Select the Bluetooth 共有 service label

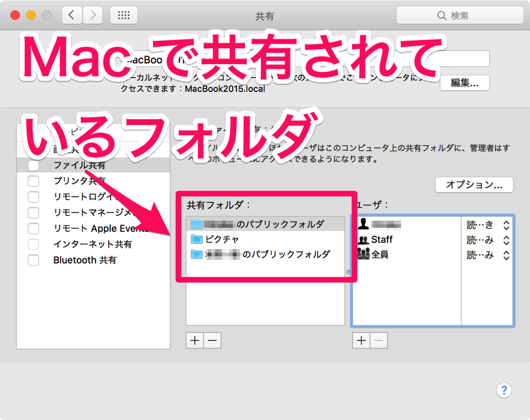[85, 260]
